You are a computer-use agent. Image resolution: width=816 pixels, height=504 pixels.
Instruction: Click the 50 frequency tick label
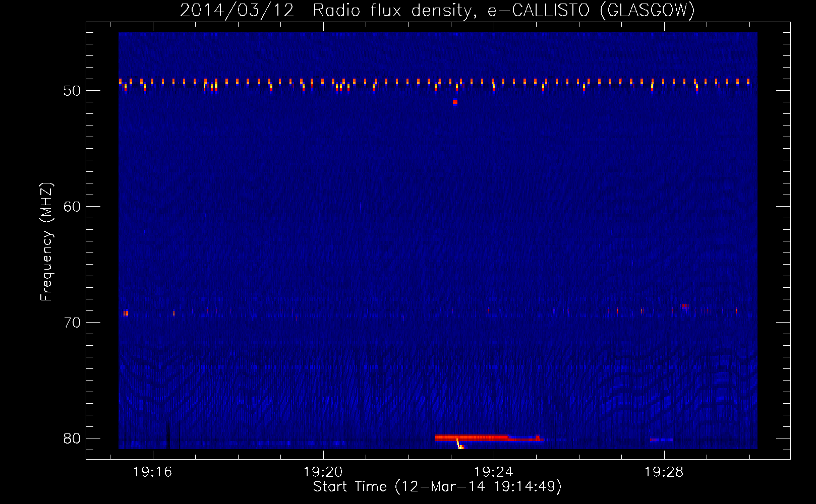(72, 91)
